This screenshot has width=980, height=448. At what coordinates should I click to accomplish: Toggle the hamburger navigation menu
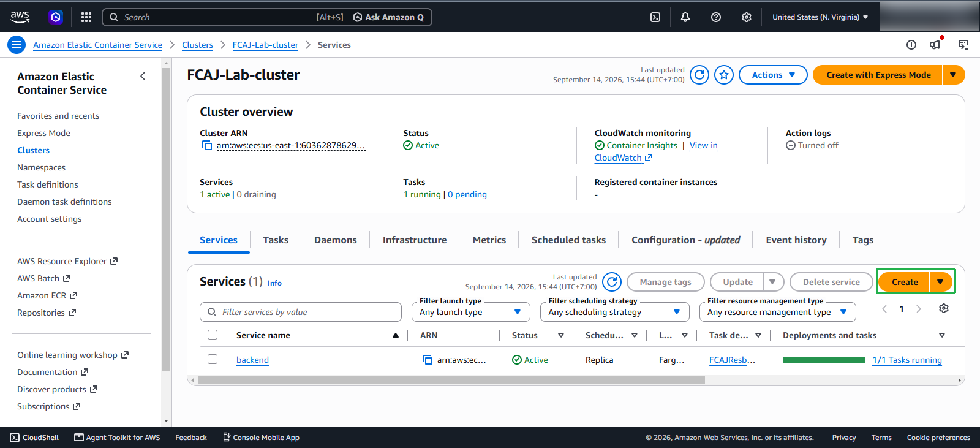pyautogui.click(x=17, y=45)
